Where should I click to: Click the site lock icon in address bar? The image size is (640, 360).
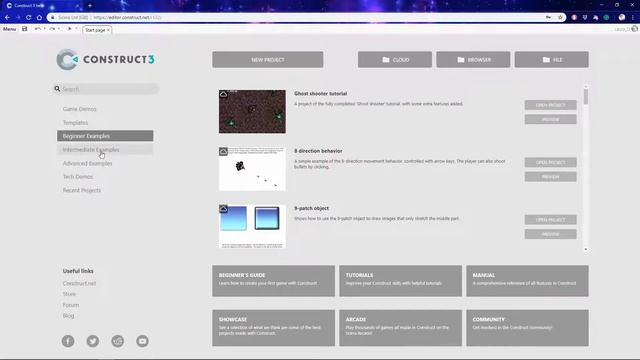(x=52, y=18)
